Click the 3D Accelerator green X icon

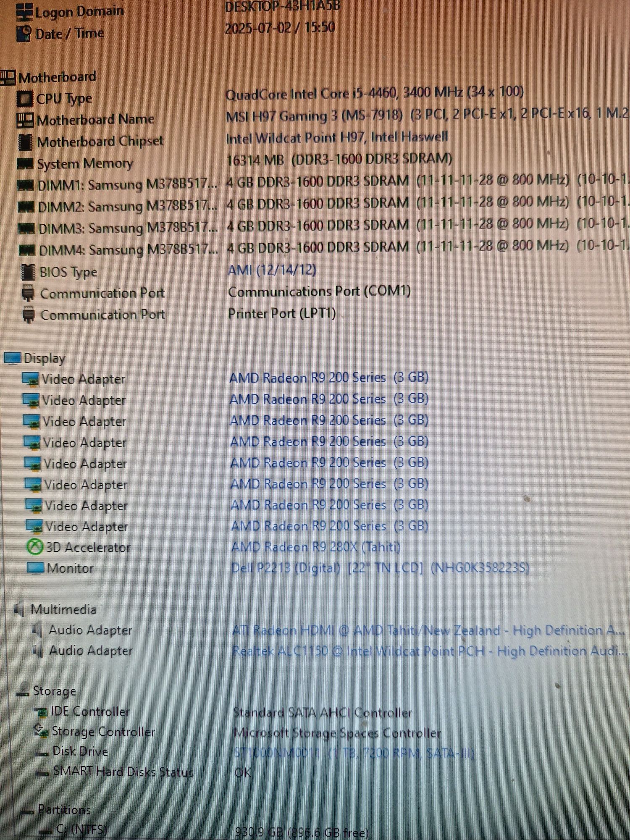click(x=34, y=547)
